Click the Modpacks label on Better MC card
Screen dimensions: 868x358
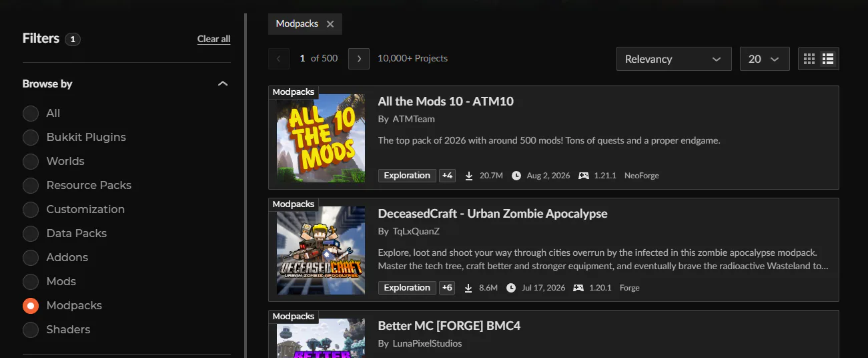(294, 316)
